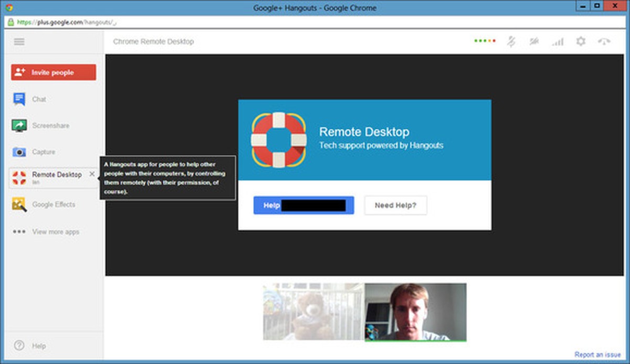Unmute the microphone
The height and width of the screenshot is (364, 630).
[512, 41]
